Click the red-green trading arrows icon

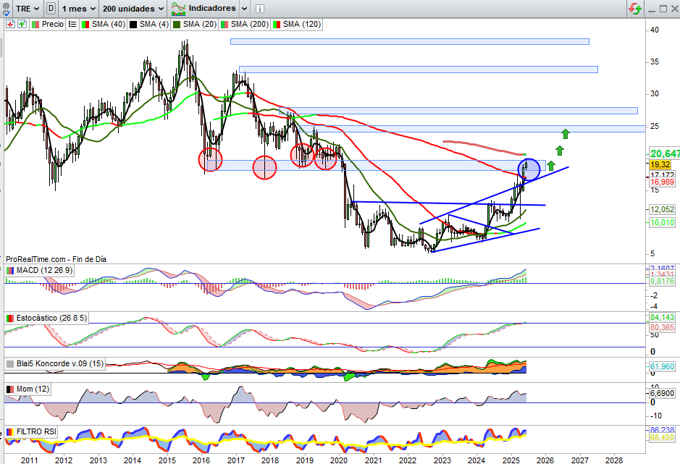pyautogui.click(x=635, y=8)
